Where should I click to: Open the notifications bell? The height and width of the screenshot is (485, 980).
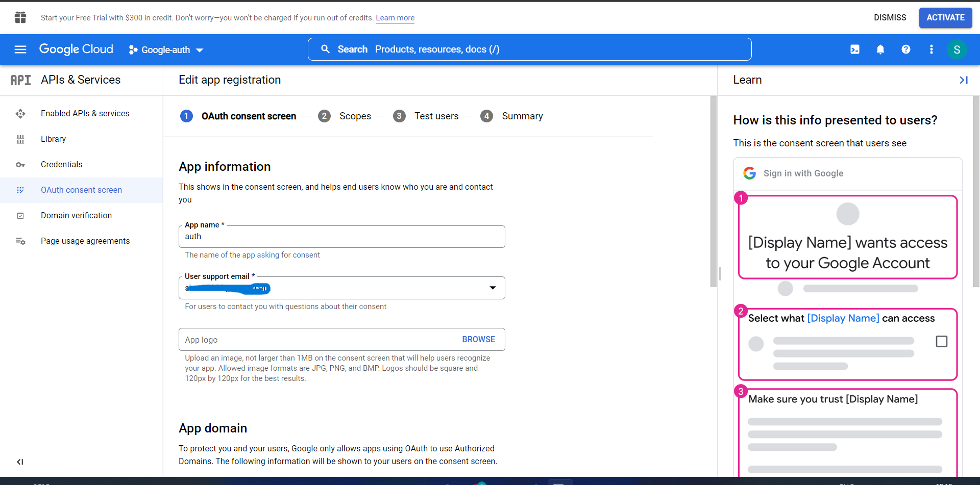(x=880, y=49)
